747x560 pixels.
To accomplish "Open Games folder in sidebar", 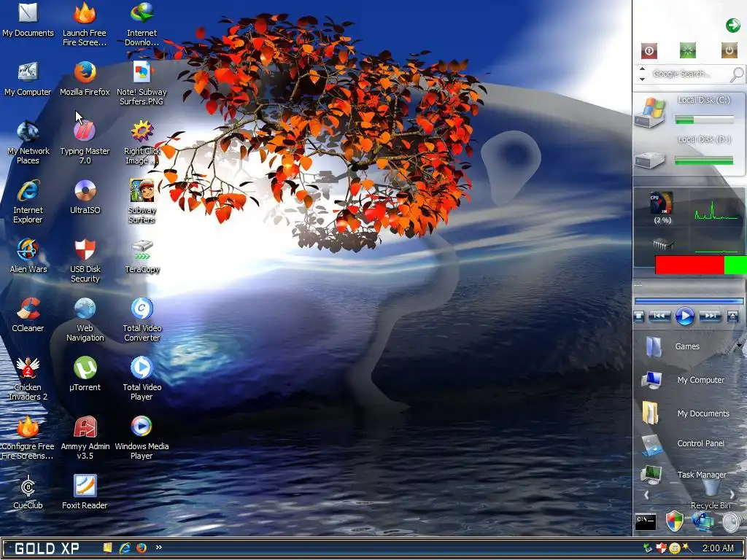I will 672,346.
